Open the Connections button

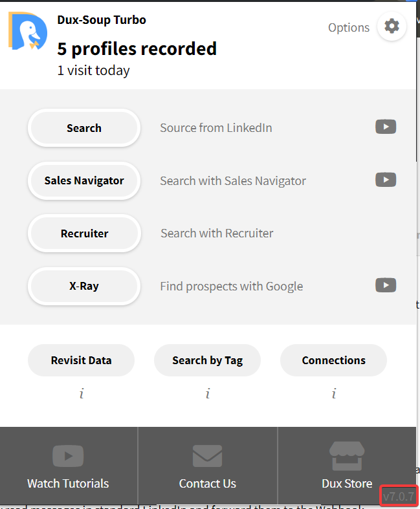pyautogui.click(x=333, y=360)
